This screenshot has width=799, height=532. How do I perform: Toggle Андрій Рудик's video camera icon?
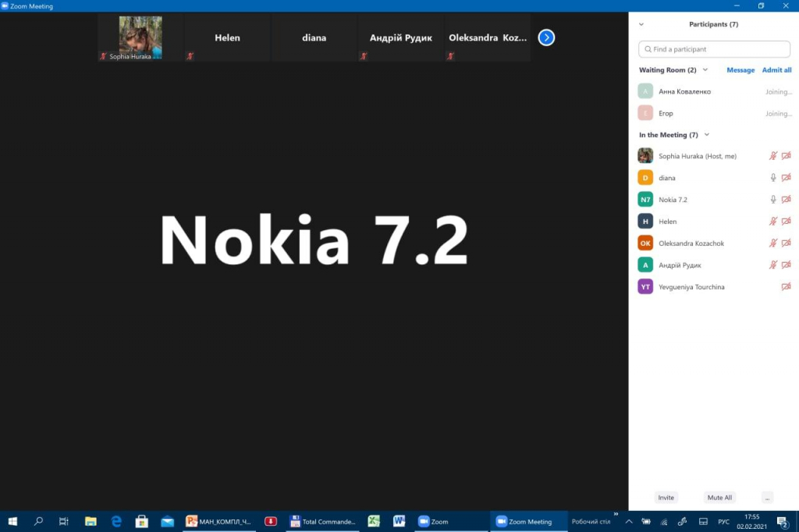pos(787,265)
